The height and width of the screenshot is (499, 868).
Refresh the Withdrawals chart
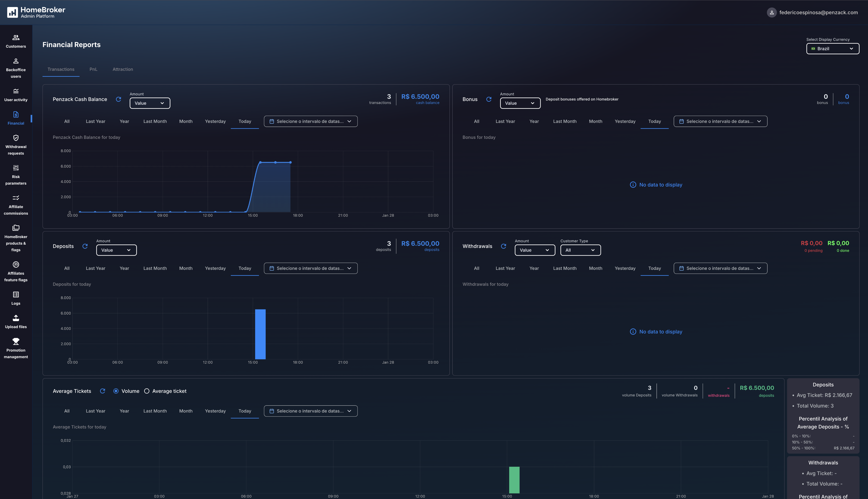pos(504,246)
